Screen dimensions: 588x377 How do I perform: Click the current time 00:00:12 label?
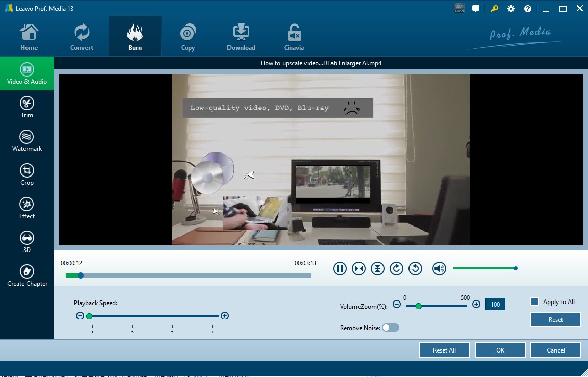point(71,263)
